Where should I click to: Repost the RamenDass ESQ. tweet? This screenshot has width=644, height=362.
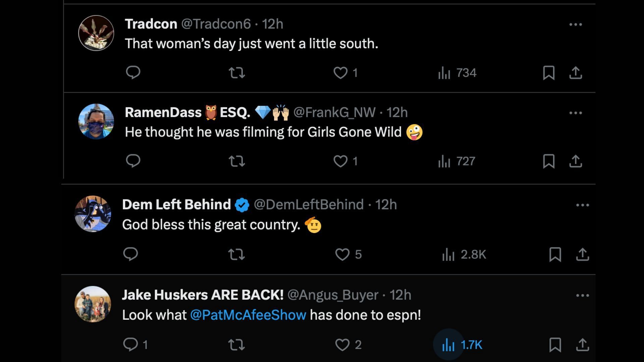pos(236,161)
